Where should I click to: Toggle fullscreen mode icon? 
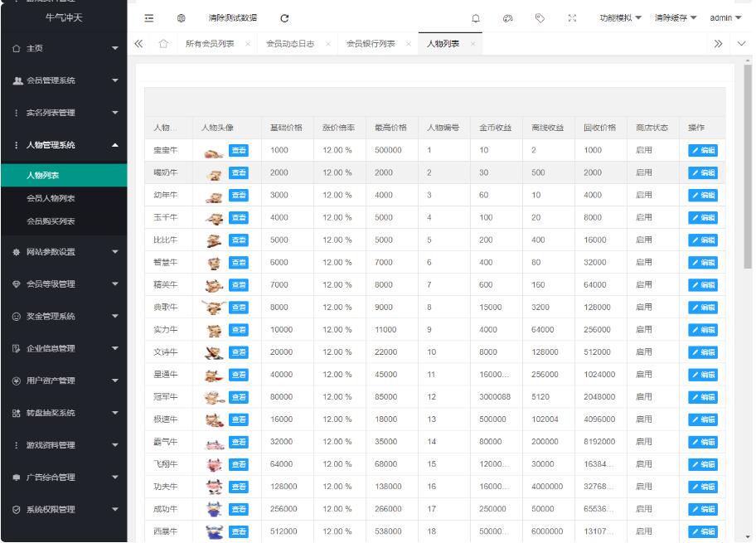coord(571,18)
